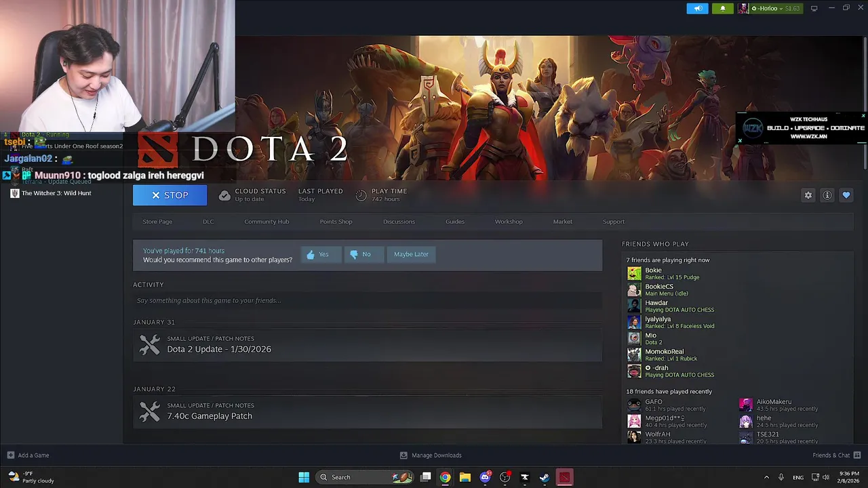This screenshot has height=488, width=868.
Task: Click the taskbar Search box
Action: [365, 477]
